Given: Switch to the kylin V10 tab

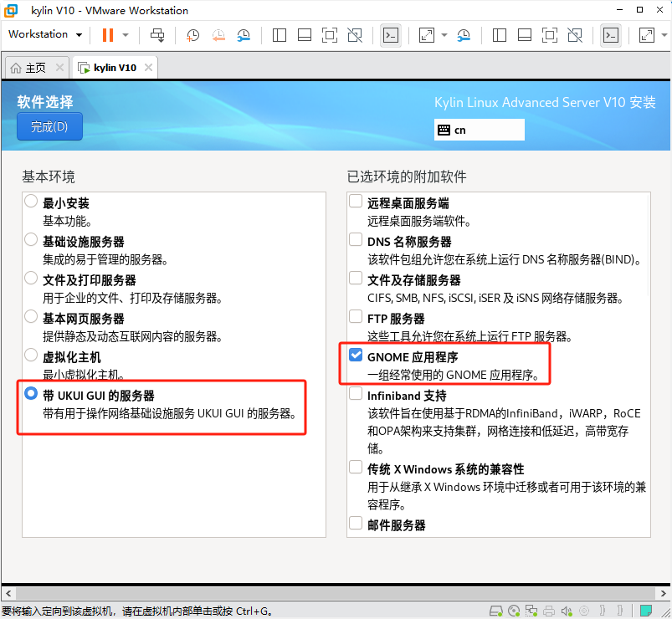Looking at the screenshot, I should [115, 68].
